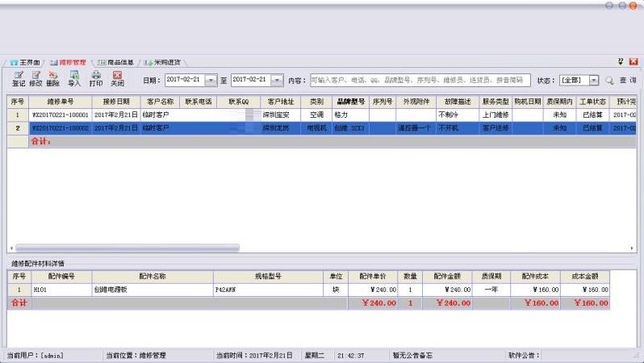The image size is (644, 363).
Task: Click the 客户地址 column header
Action: (x=281, y=102)
